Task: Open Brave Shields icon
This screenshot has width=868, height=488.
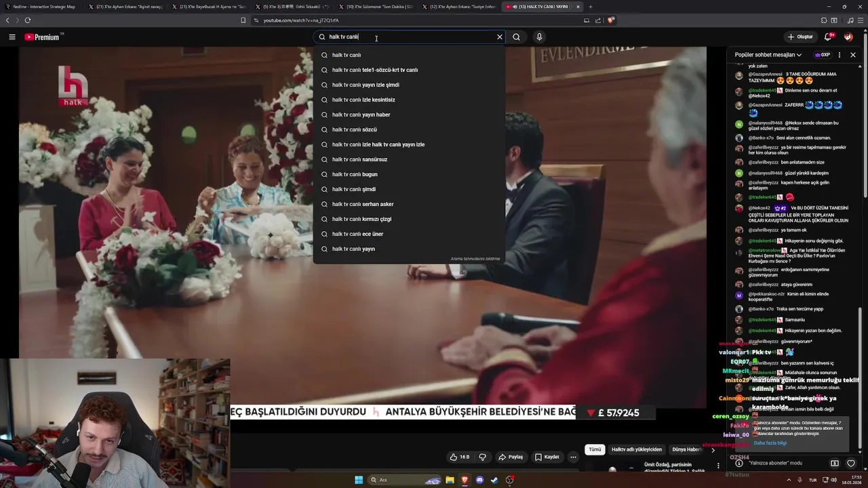Action: coord(610,20)
